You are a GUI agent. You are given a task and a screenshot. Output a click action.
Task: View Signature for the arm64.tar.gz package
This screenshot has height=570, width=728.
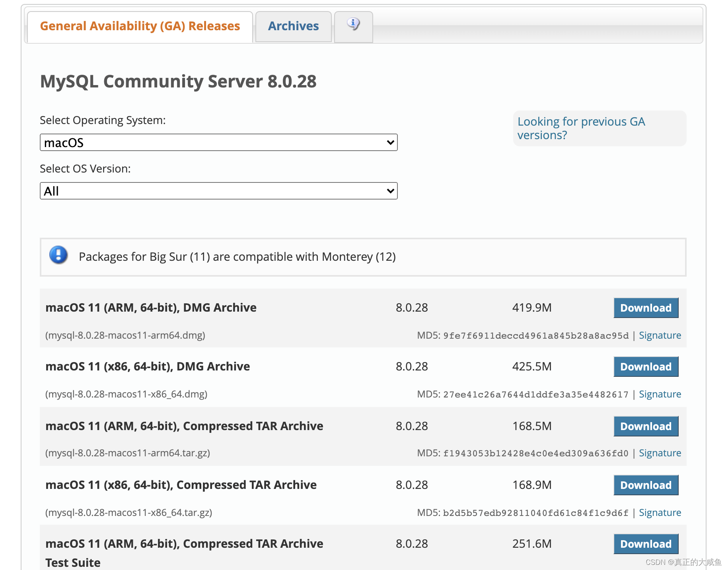[660, 453]
